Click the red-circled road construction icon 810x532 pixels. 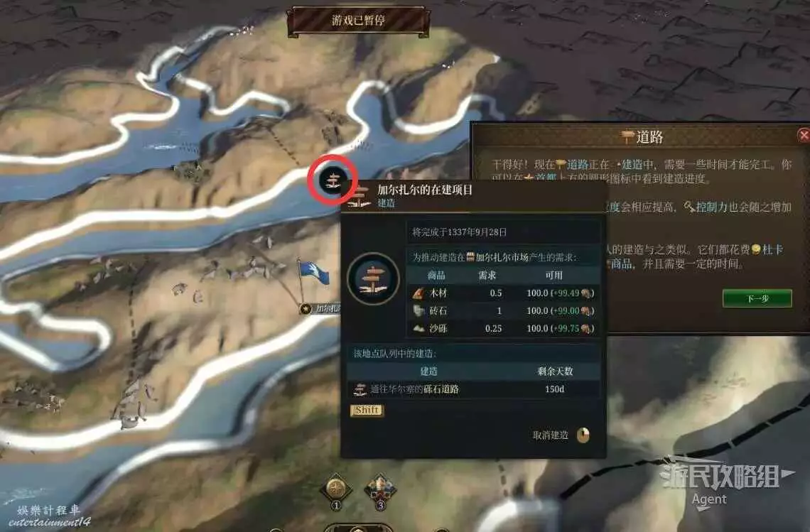(x=333, y=181)
